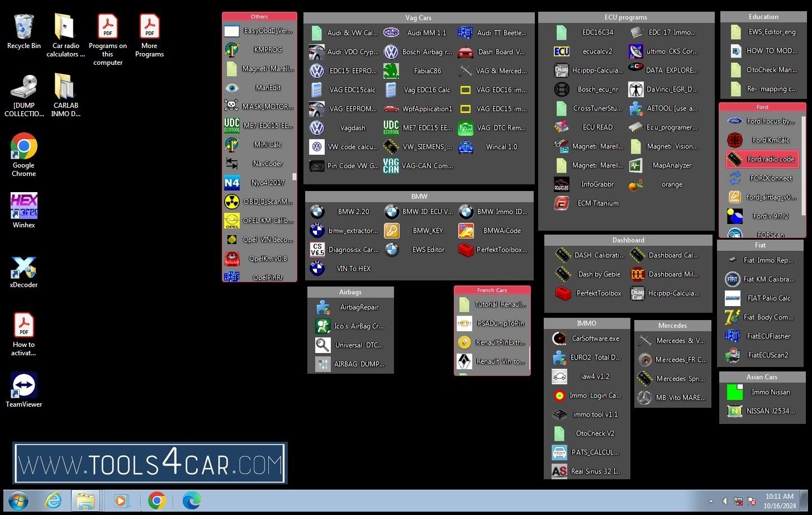Launch ECM Titanium program
Screen dimensions: 812x515
(588, 203)
